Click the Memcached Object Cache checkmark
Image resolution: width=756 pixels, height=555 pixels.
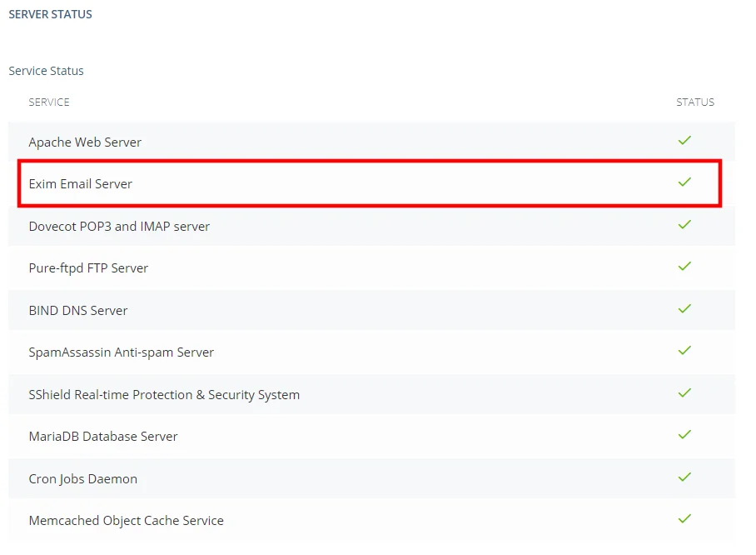pos(684,519)
